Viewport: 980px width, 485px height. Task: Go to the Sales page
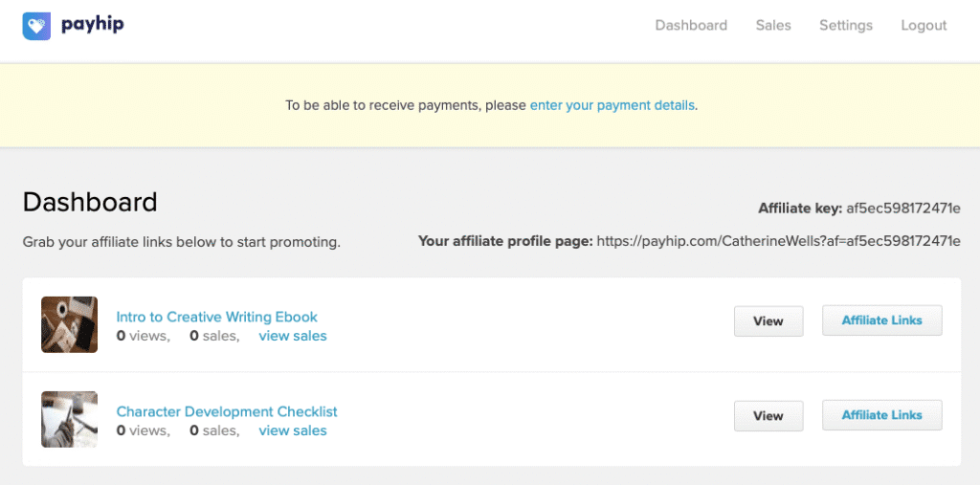pyautogui.click(x=773, y=26)
